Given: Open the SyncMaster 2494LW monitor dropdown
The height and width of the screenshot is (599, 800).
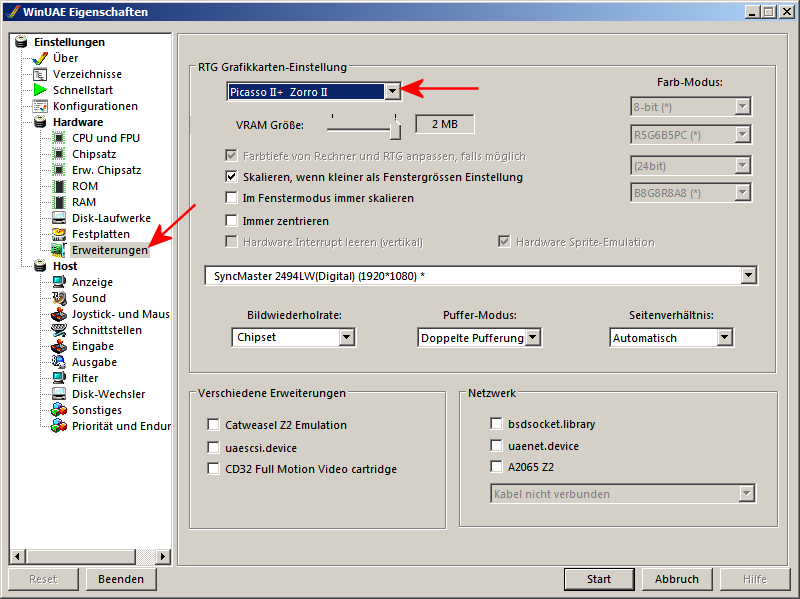Looking at the screenshot, I should 748,276.
